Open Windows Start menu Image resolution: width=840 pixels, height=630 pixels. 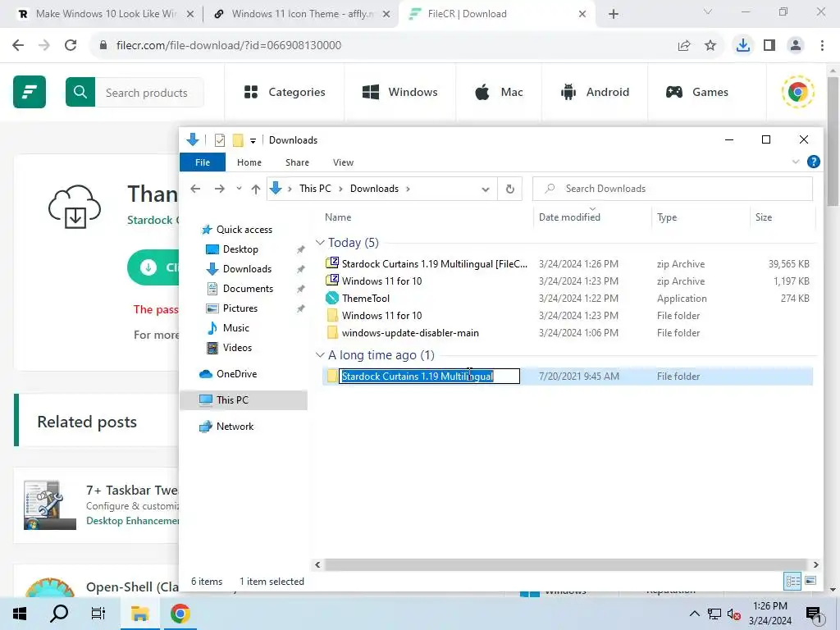coord(20,614)
